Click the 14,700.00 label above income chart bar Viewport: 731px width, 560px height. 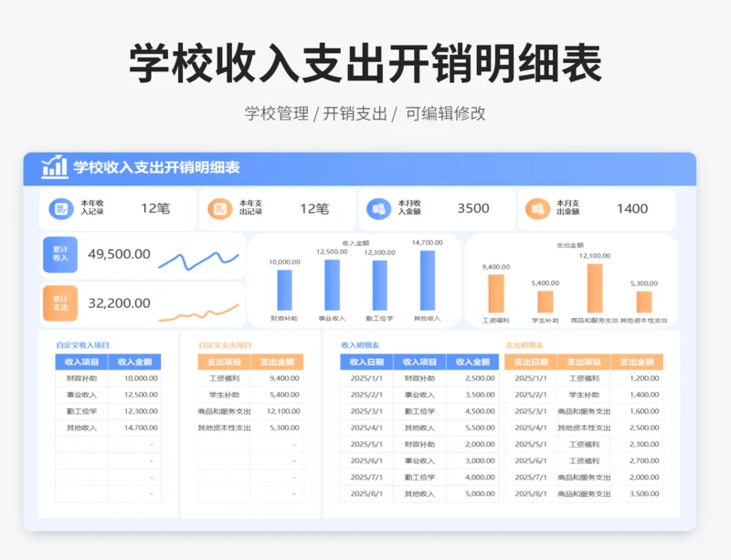pyautogui.click(x=428, y=242)
